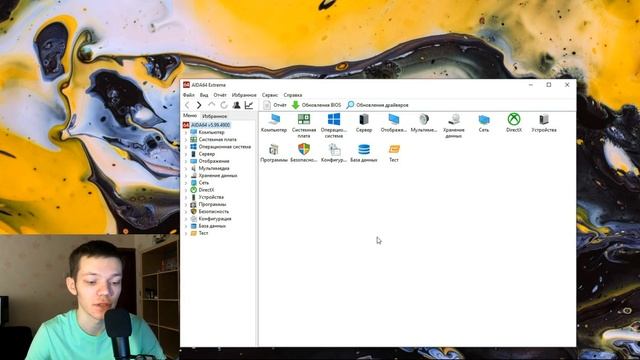Image resolution: width=640 pixels, height=360 pixels.
Task: Expand the Системная плата tree node
Action: point(186,140)
